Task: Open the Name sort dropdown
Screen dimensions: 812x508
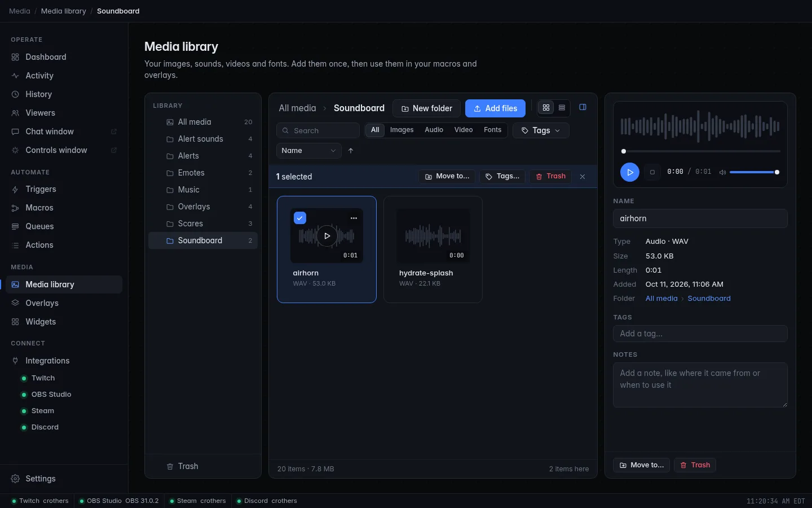Action: pyautogui.click(x=309, y=151)
